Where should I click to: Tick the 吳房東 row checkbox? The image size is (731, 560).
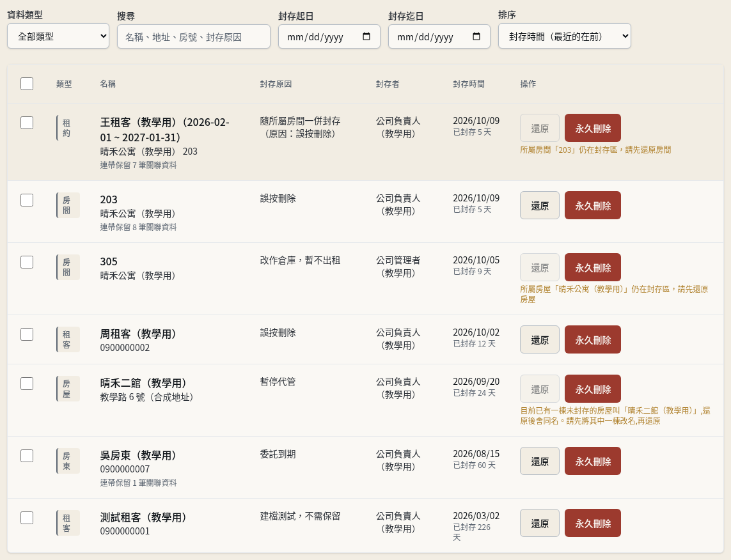[27, 456]
